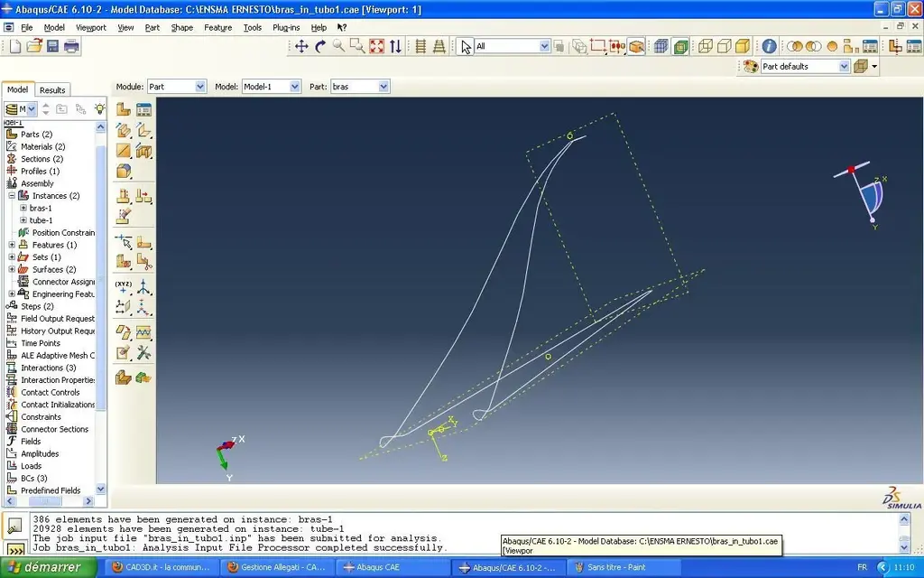The image size is (924, 578).
Task: Switch to the Results tab
Action: click(52, 90)
